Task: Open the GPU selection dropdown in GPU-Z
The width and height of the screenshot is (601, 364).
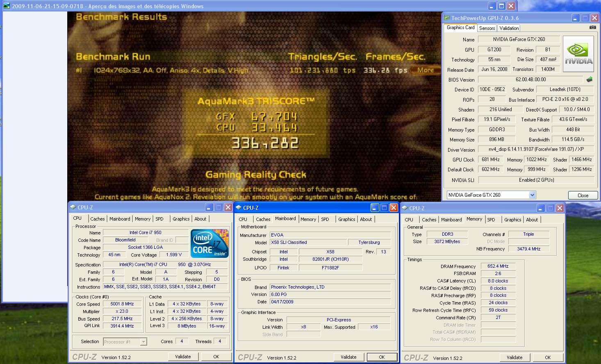Action: (532, 195)
